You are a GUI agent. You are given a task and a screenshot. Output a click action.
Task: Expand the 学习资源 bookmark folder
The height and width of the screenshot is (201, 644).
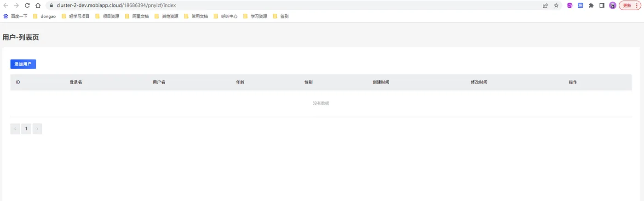[x=255, y=16]
